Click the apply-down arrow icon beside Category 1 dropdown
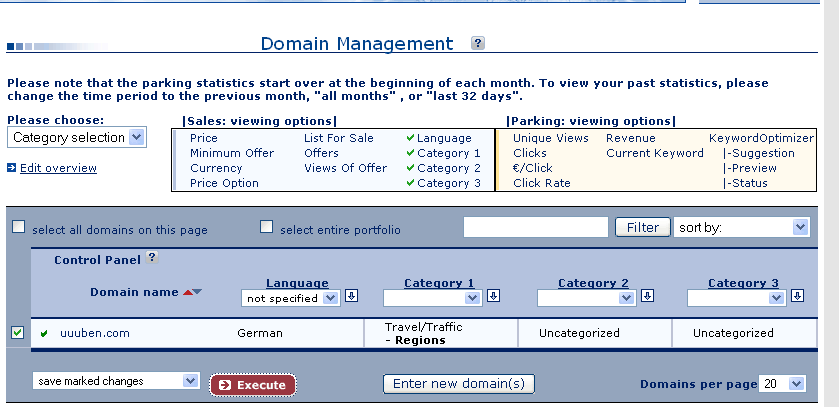This screenshot has height=407, width=839. click(494, 297)
